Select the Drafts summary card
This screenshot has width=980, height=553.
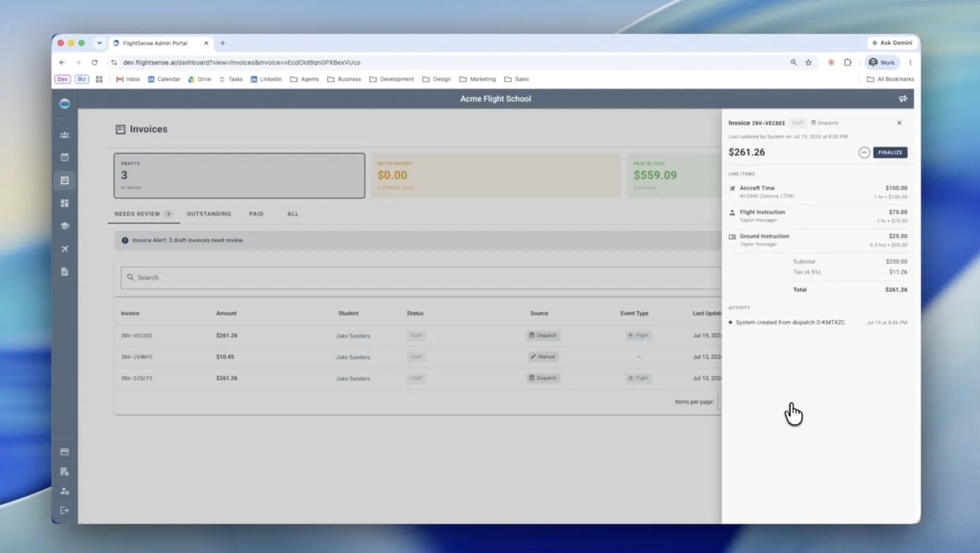pos(239,176)
